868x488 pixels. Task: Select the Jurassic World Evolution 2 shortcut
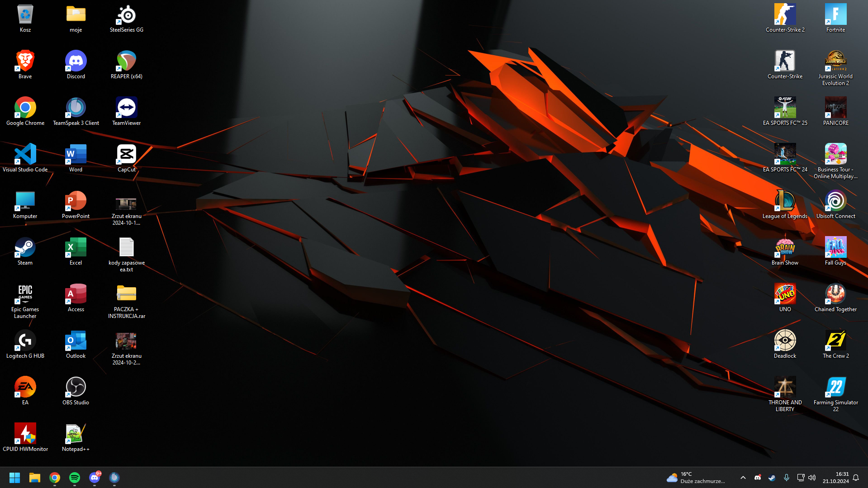(x=836, y=68)
